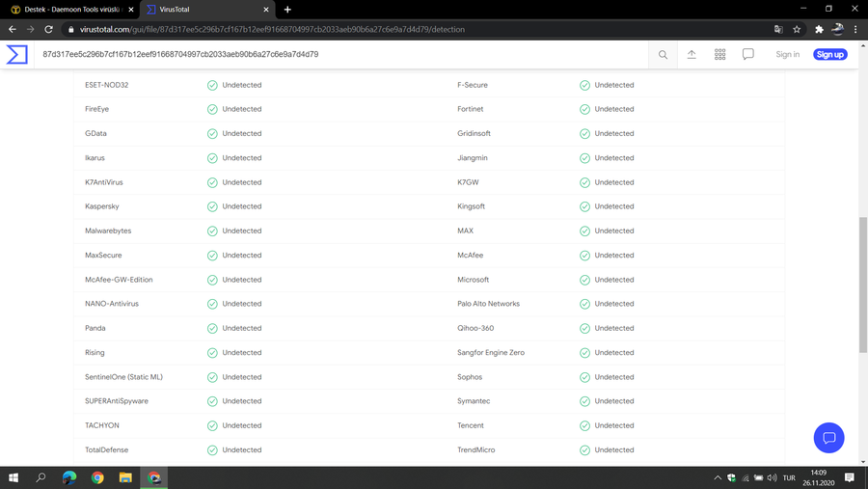Open the Windows Start menu

pyautogui.click(x=14, y=477)
